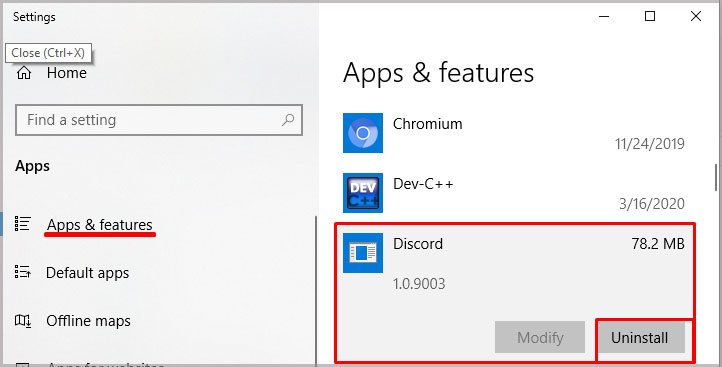Click the Discord app name

(x=418, y=244)
